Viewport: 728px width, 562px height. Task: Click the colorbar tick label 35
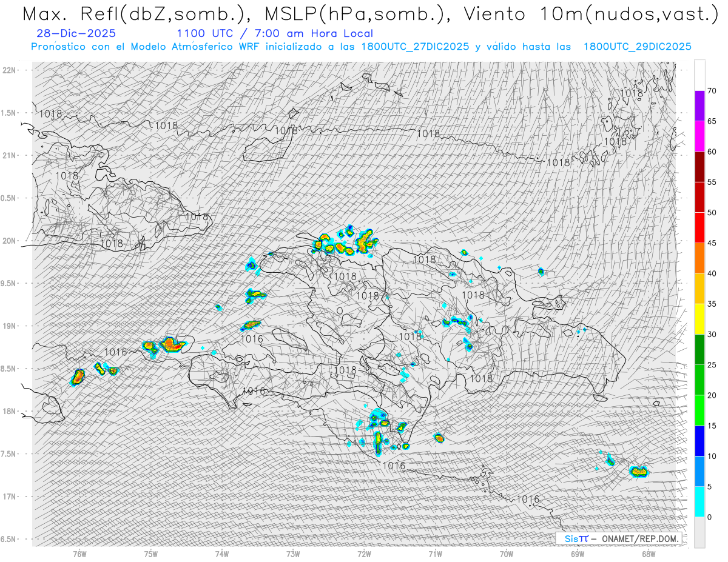click(x=712, y=304)
